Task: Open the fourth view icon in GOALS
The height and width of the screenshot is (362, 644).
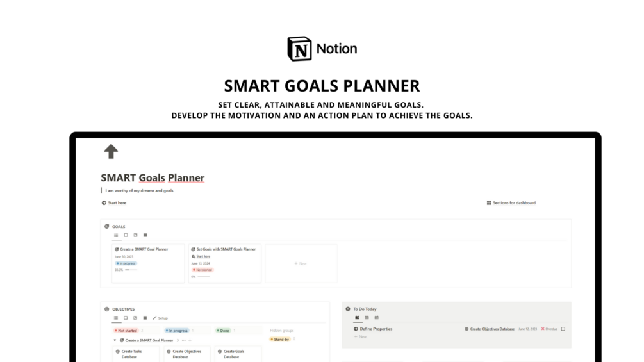Action: click(145, 235)
